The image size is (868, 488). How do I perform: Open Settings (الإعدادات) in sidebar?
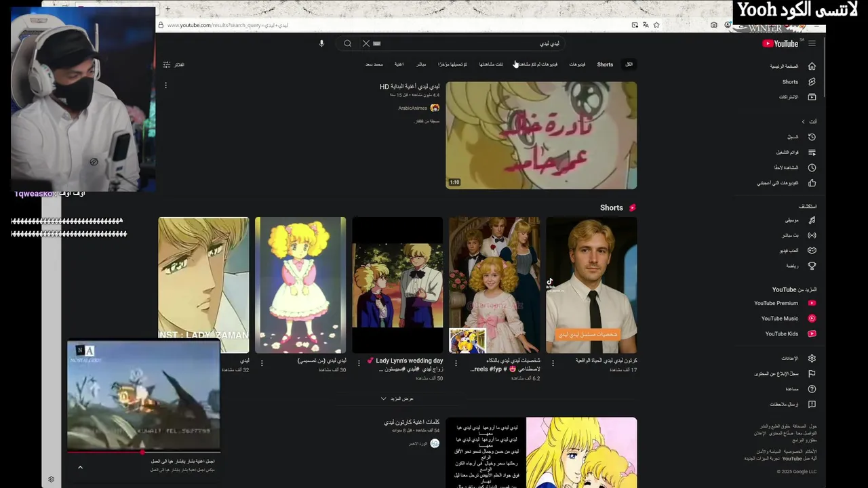pos(798,359)
